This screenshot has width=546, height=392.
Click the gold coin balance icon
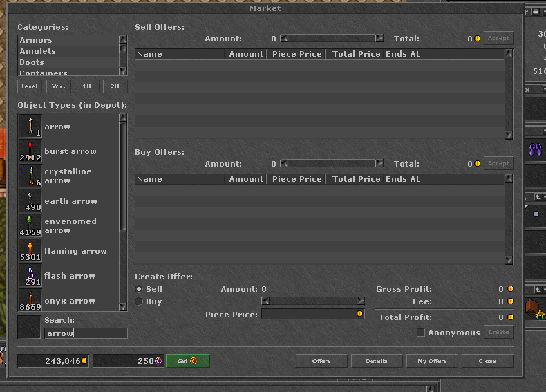84,361
